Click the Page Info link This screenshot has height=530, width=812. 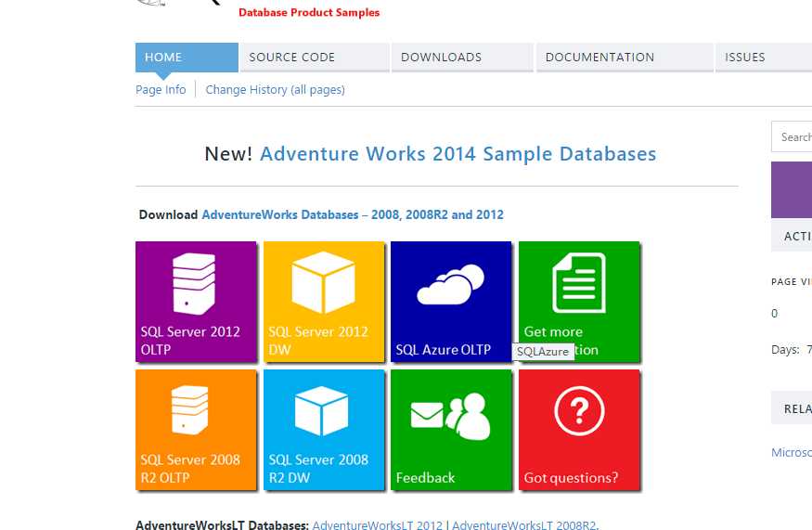tap(161, 90)
